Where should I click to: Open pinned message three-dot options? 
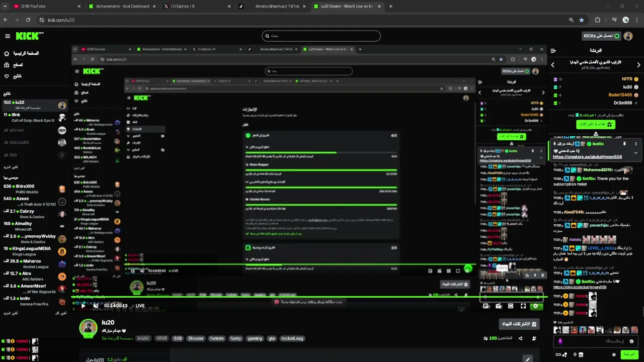(x=635, y=144)
